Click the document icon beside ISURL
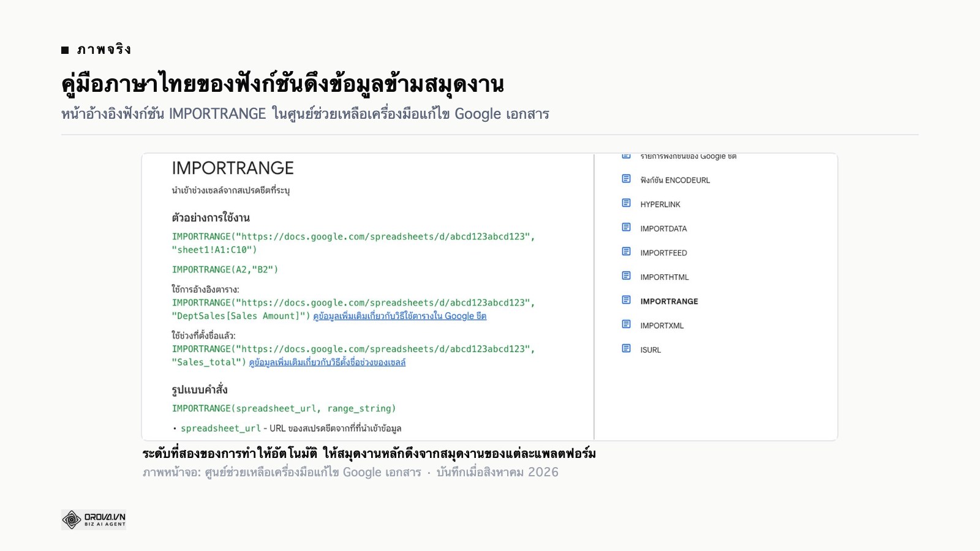This screenshot has height=551, width=980. pos(626,348)
